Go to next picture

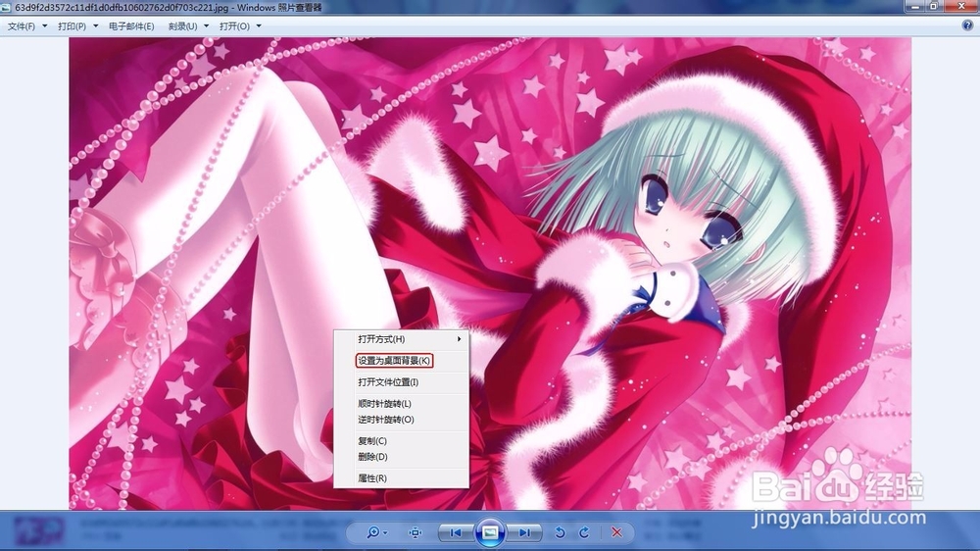click(x=523, y=532)
